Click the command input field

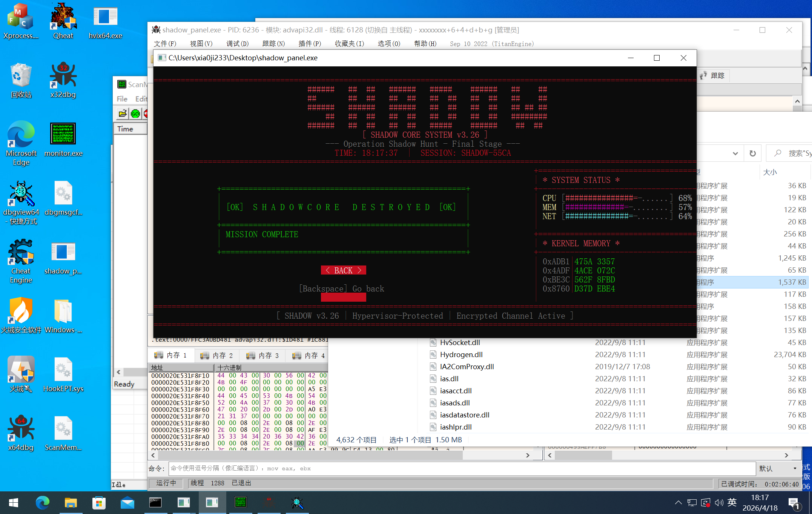tap(462, 468)
